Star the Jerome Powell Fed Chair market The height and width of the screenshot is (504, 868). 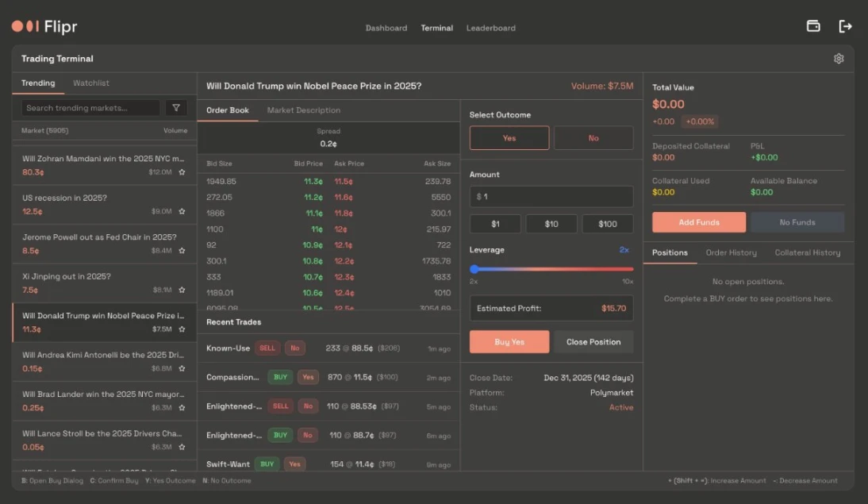pyautogui.click(x=182, y=251)
